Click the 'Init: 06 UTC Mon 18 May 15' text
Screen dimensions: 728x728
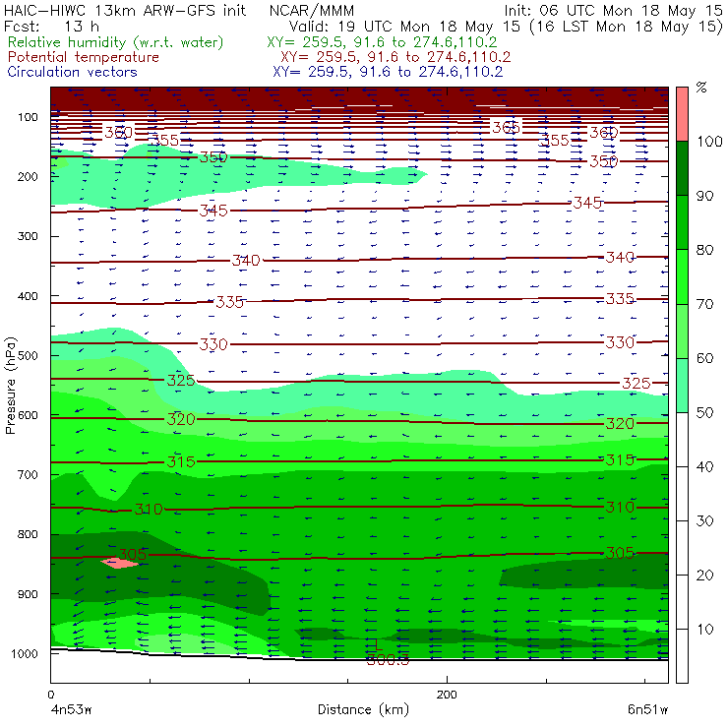(x=613, y=10)
